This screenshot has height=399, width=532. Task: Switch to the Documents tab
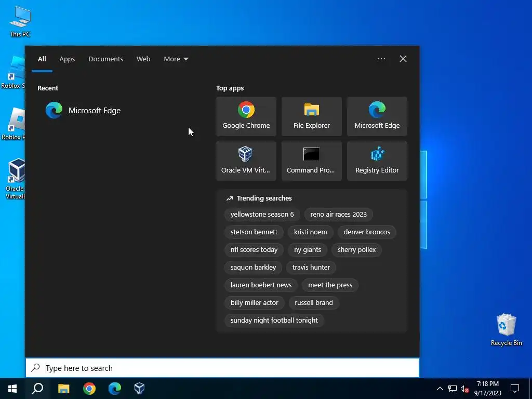coord(105,59)
